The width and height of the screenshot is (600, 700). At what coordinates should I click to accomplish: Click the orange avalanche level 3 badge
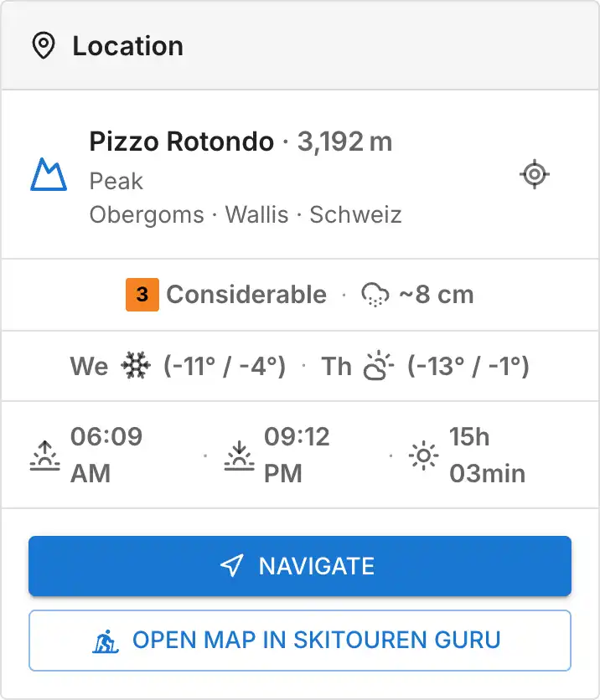click(142, 295)
